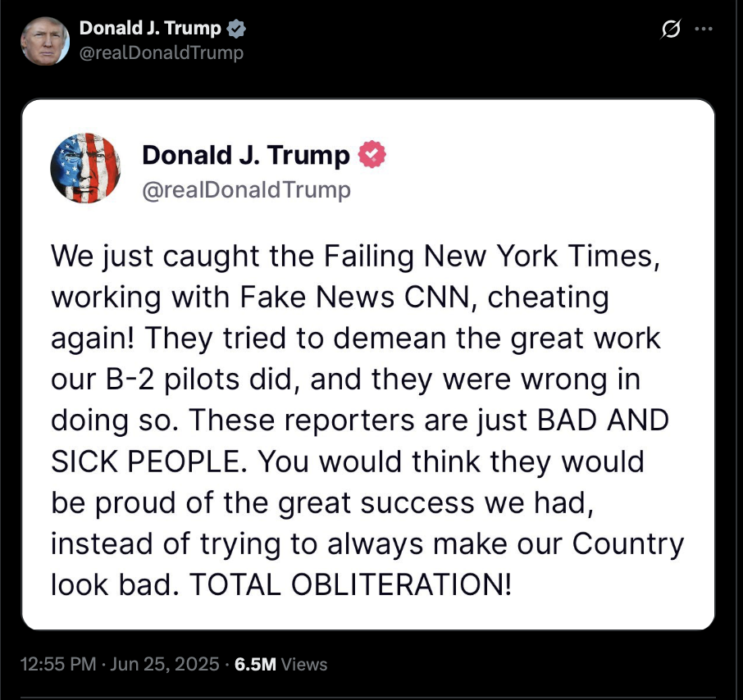Open the top Donald J. Trump display name
Viewport: 743px width, 700px height.
coord(150,28)
